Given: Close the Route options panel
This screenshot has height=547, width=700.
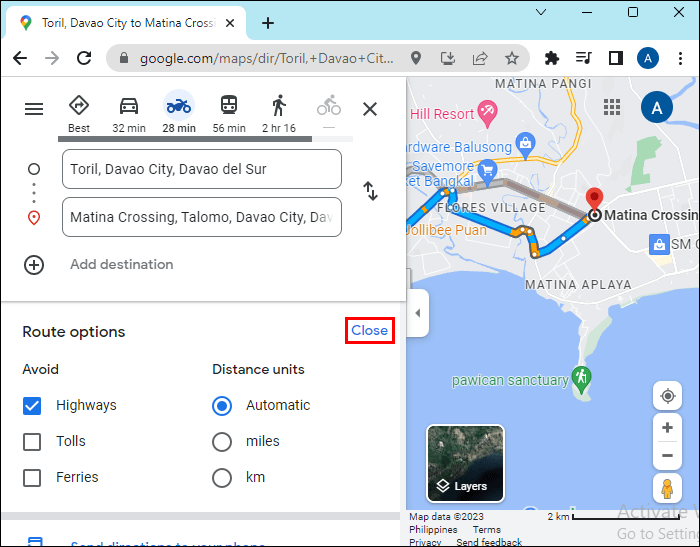Looking at the screenshot, I should [x=370, y=330].
